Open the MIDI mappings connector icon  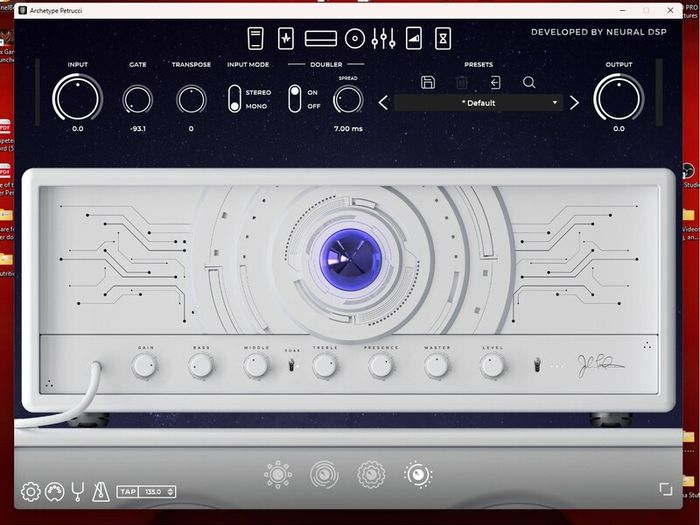54,492
